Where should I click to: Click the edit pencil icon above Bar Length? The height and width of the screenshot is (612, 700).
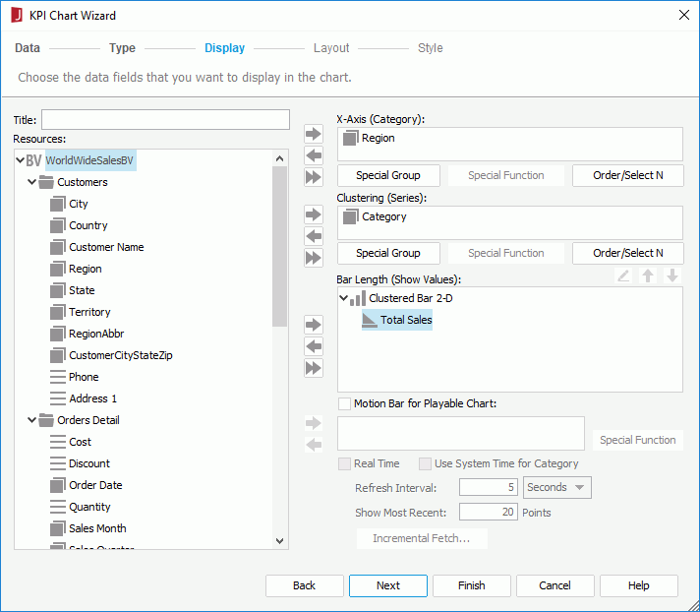point(623,275)
